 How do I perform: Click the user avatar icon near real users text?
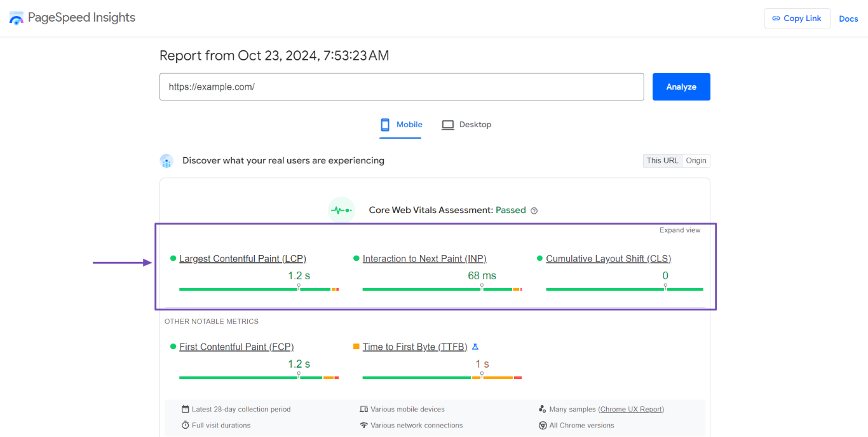[166, 160]
